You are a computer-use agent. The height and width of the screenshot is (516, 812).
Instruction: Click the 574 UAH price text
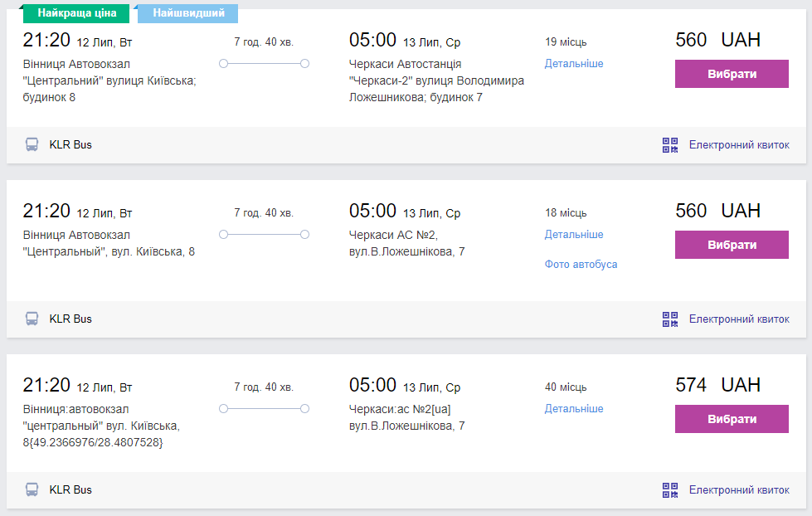click(x=717, y=385)
